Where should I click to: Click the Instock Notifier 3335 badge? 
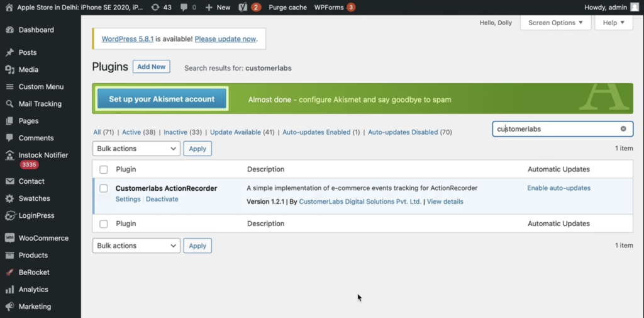click(29, 165)
